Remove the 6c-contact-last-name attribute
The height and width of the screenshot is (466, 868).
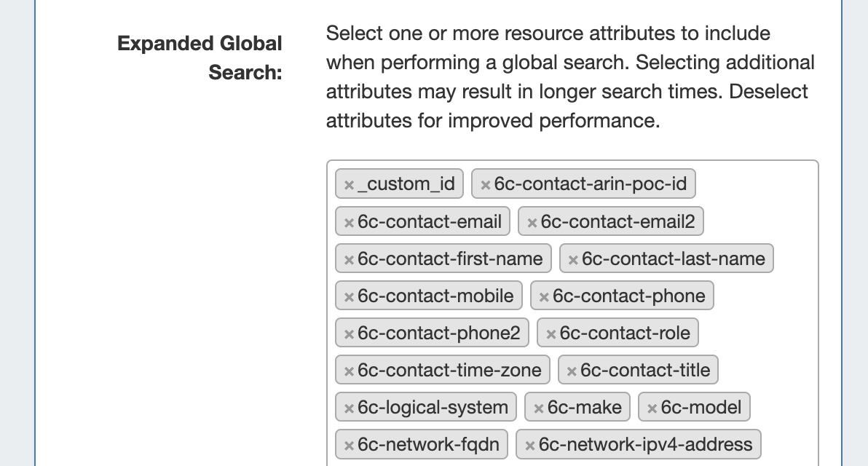point(573,259)
